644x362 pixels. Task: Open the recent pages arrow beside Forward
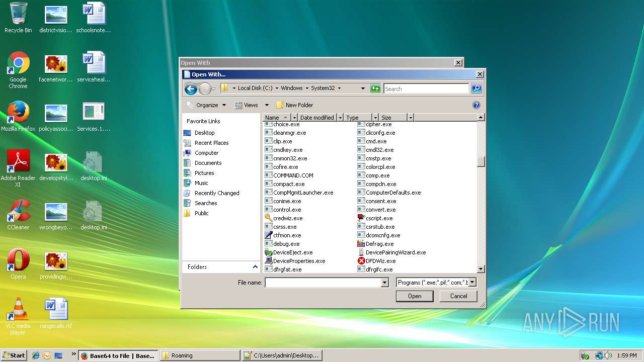[214, 89]
